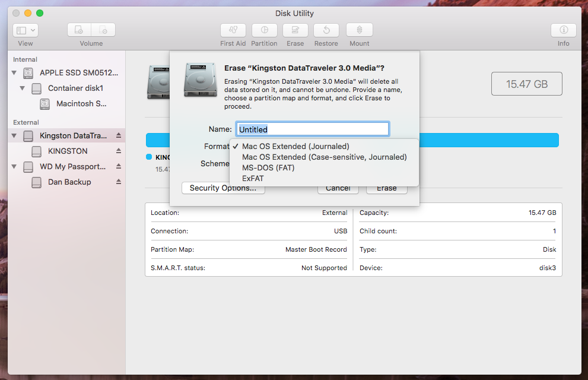Screen dimensions: 588x380
Task: Click the Not Supported S.M.A.R.T. value
Action: [324, 268]
